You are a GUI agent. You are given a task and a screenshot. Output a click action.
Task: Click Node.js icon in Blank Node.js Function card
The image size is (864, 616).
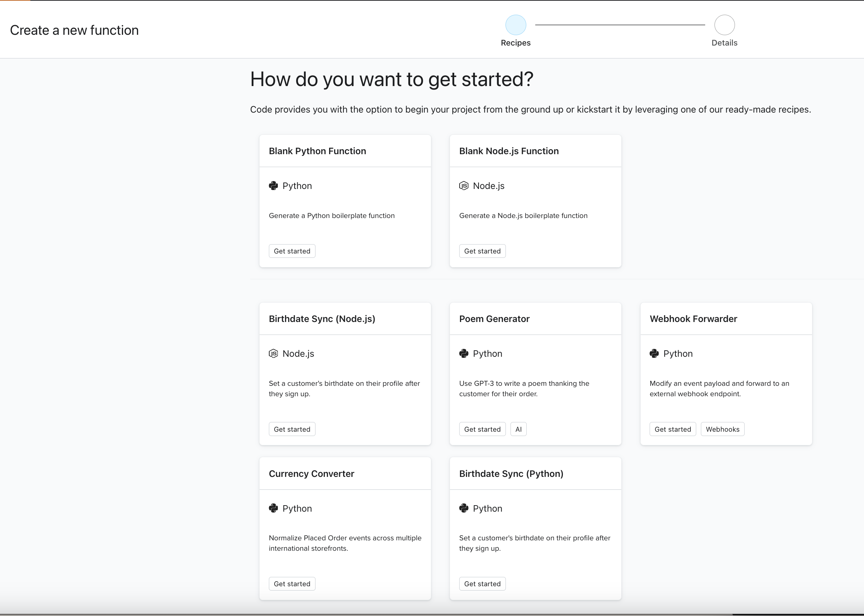(464, 185)
